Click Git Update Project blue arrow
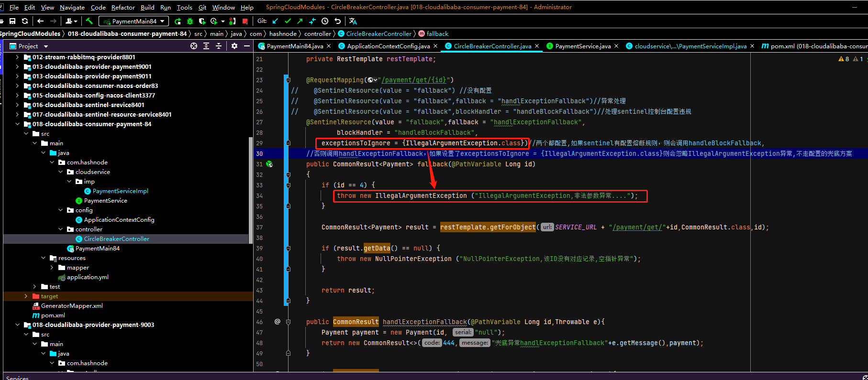The image size is (868, 380). 275,21
